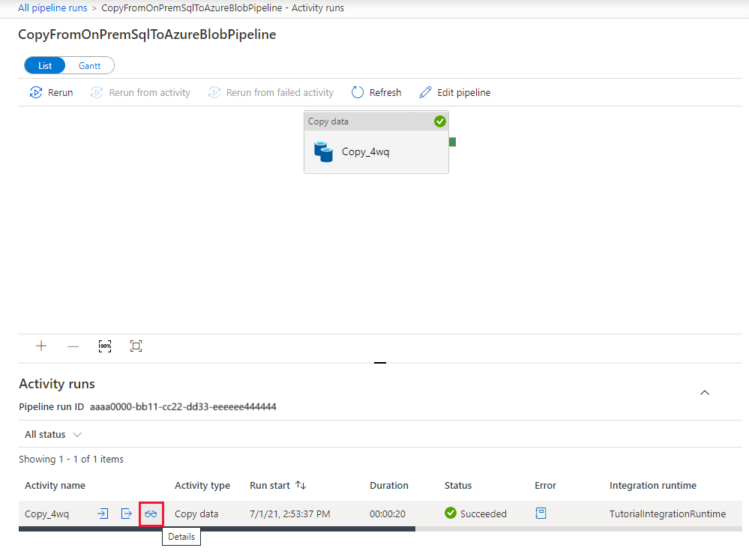View Details via the eyeglasses icon
Image resolution: width=749 pixels, height=560 pixels.
(151, 514)
